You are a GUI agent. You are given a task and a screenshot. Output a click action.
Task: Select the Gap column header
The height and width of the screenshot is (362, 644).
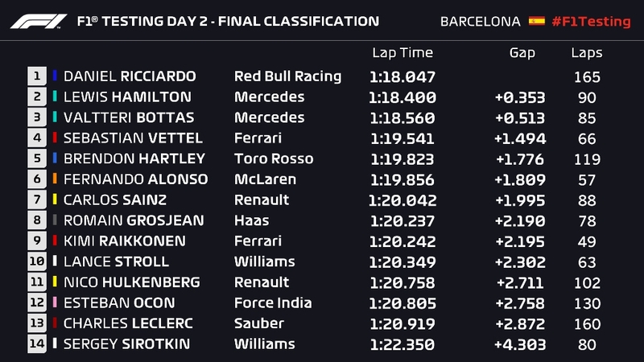(522, 53)
